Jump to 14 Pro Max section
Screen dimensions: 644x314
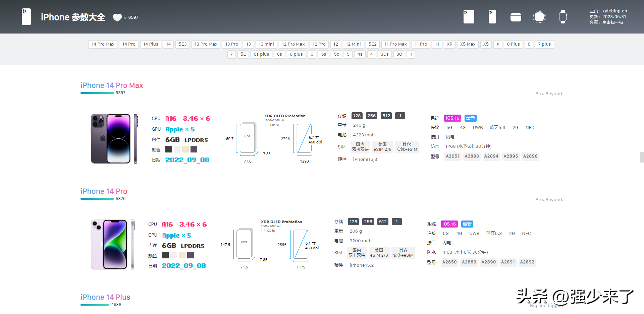click(x=103, y=44)
